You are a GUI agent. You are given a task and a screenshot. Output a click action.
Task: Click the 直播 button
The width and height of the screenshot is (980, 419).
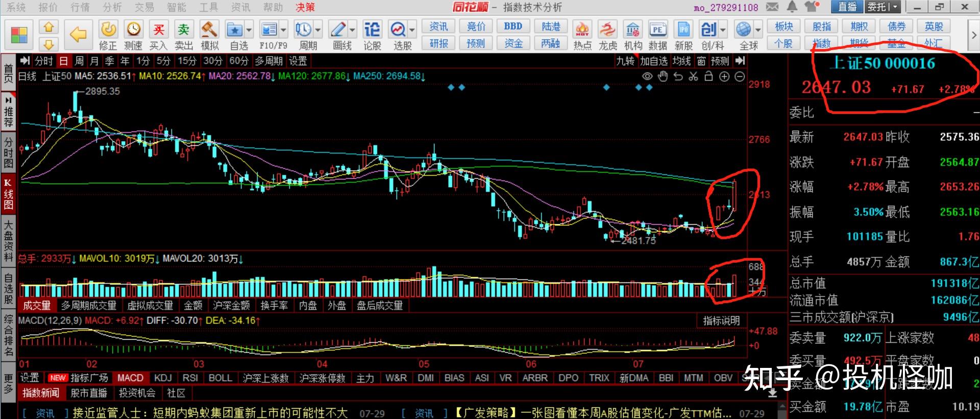click(x=847, y=7)
